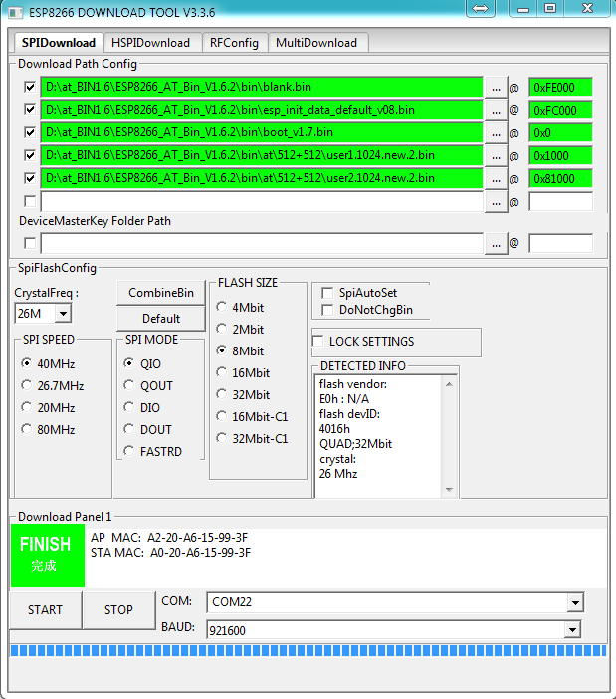Click Detected Info scrollbar up arrow
616x699 pixels.
(449, 384)
